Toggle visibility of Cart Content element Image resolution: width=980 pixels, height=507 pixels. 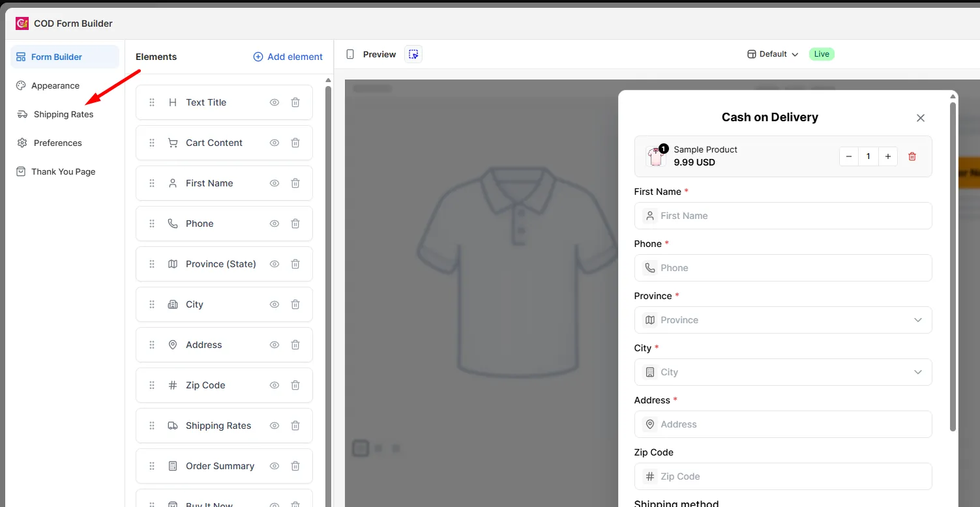point(275,143)
